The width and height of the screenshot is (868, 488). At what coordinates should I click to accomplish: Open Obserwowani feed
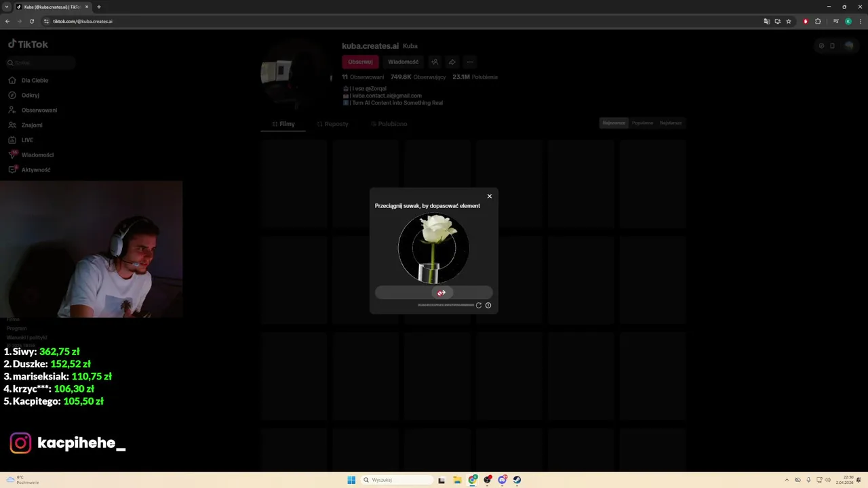[33, 110]
